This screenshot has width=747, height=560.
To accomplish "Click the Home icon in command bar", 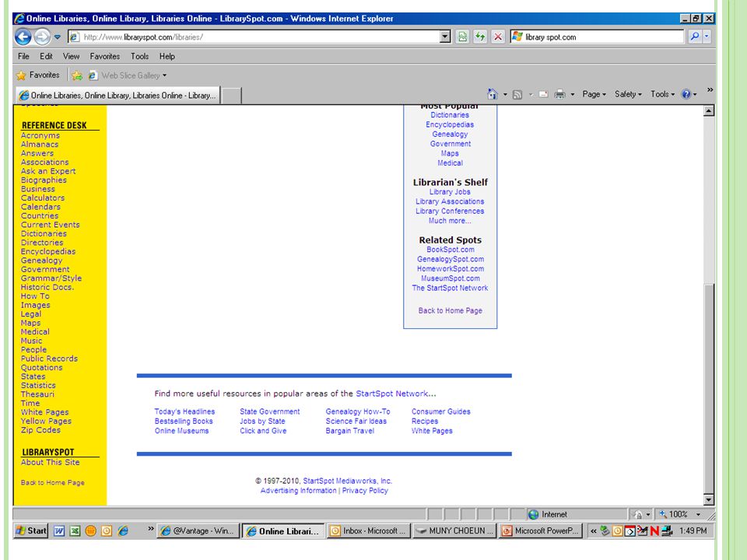I will (492, 94).
